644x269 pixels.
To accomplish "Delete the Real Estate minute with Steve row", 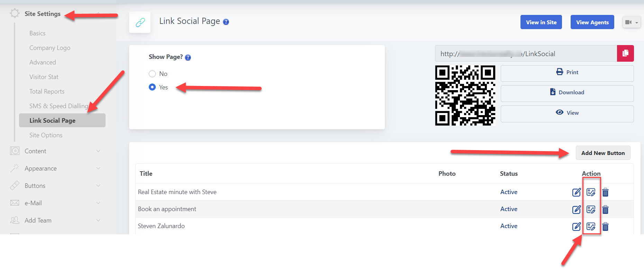I will (x=605, y=192).
